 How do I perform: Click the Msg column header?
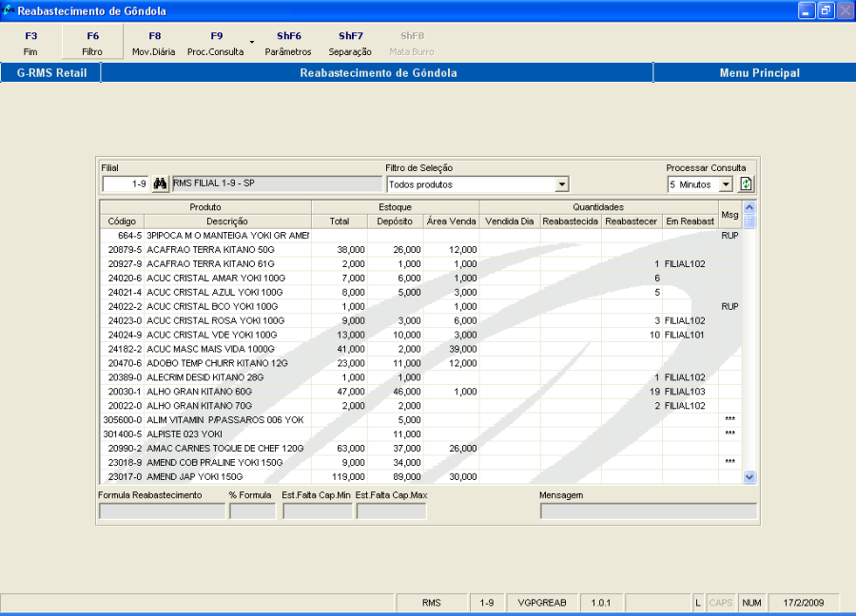[x=730, y=215]
